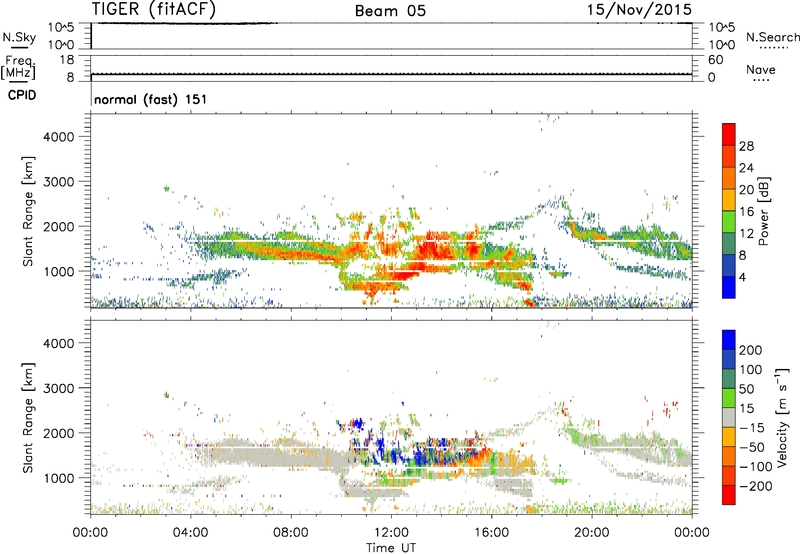This screenshot has height=554, width=800.
Task: Click the 12:00 time tick label
Action: click(391, 533)
